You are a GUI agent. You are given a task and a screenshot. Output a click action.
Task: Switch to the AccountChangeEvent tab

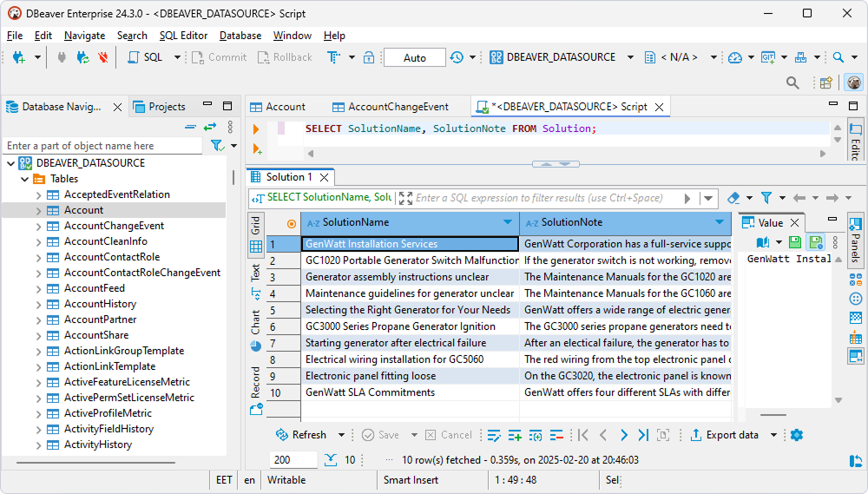[x=398, y=107]
